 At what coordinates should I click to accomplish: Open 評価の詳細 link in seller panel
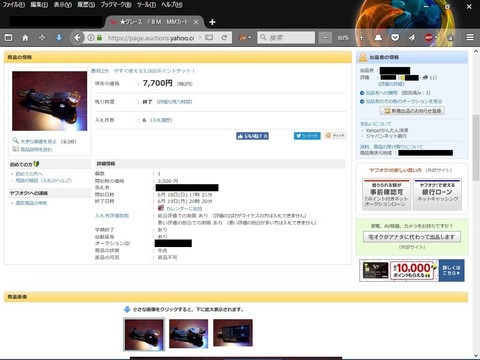[391, 84]
